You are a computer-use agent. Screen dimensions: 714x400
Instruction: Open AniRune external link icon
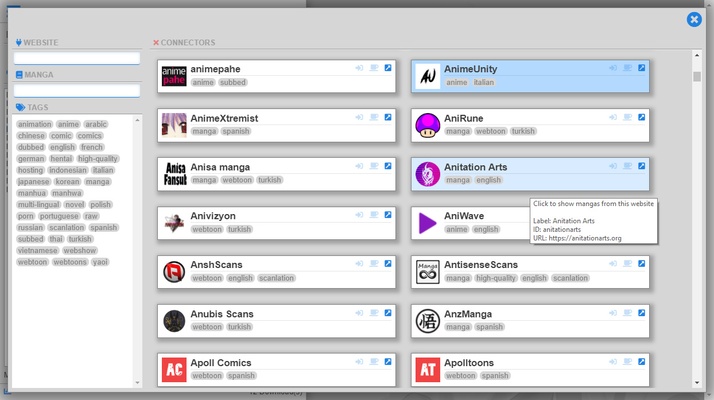642,117
